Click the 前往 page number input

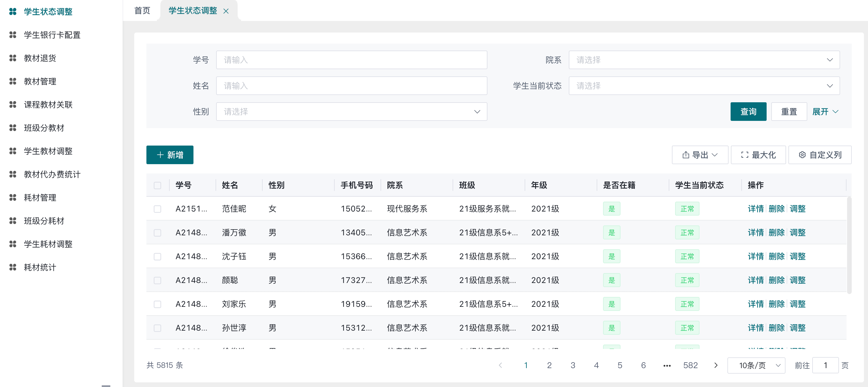pyautogui.click(x=825, y=365)
